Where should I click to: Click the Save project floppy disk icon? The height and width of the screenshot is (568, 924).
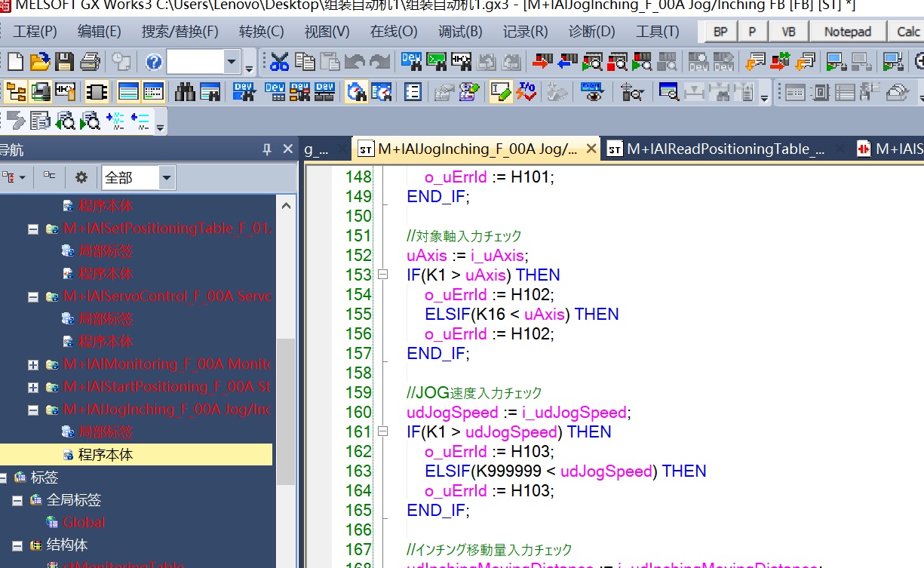point(64,62)
